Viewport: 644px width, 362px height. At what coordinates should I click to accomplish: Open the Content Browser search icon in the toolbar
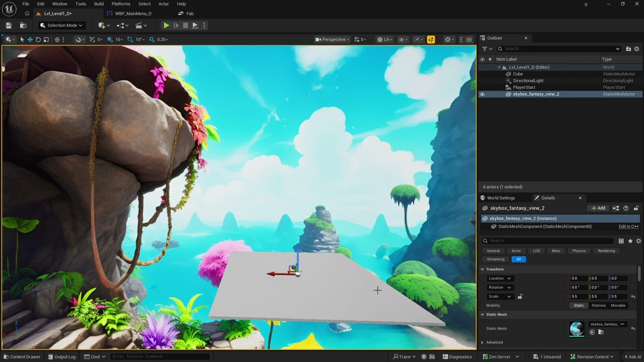click(x=23, y=25)
